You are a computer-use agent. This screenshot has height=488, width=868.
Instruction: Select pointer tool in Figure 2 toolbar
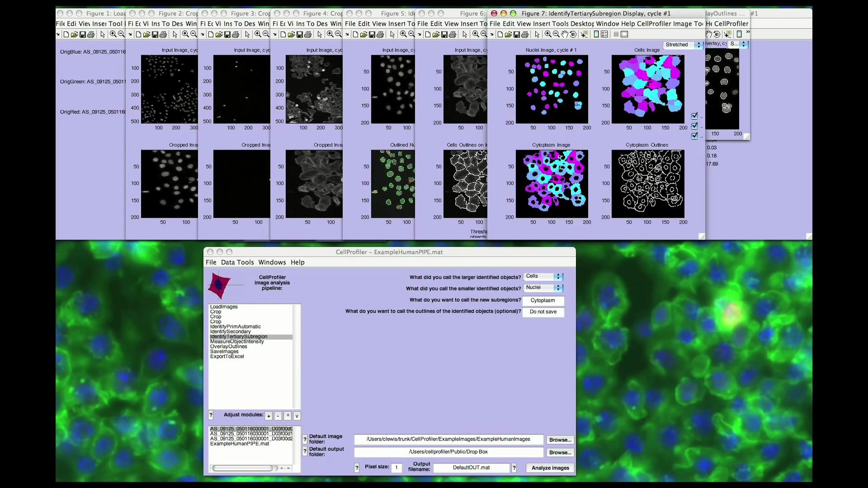[175, 34]
